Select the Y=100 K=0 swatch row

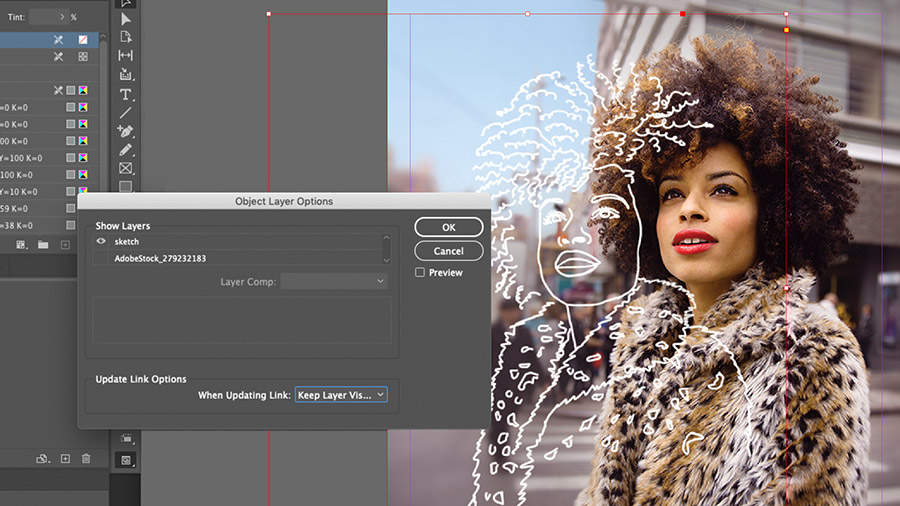pos(49,158)
